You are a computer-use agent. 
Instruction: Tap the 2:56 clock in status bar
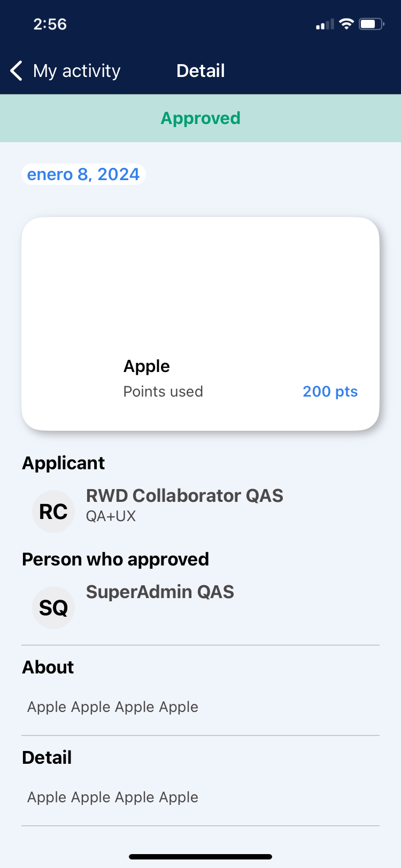click(x=50, y=24)
